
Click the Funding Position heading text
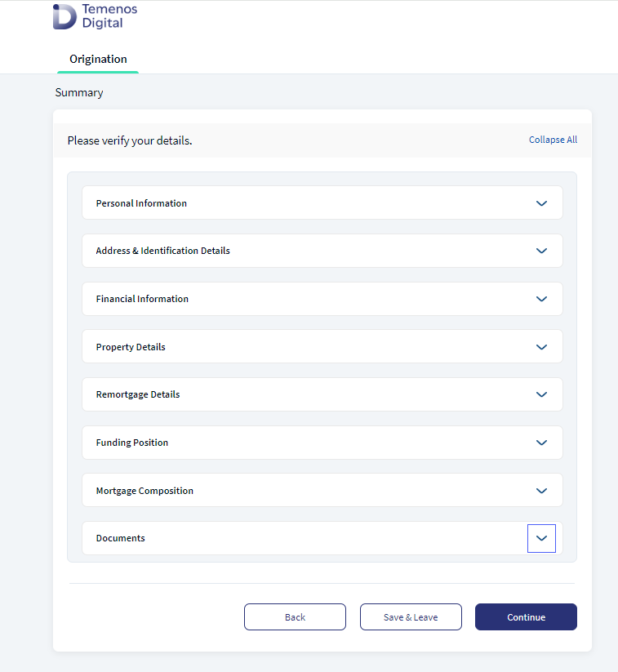tap(132, 443)
